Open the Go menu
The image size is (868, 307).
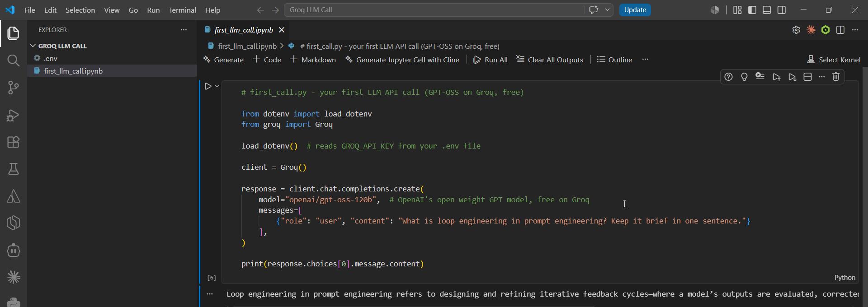pos(133,10)
